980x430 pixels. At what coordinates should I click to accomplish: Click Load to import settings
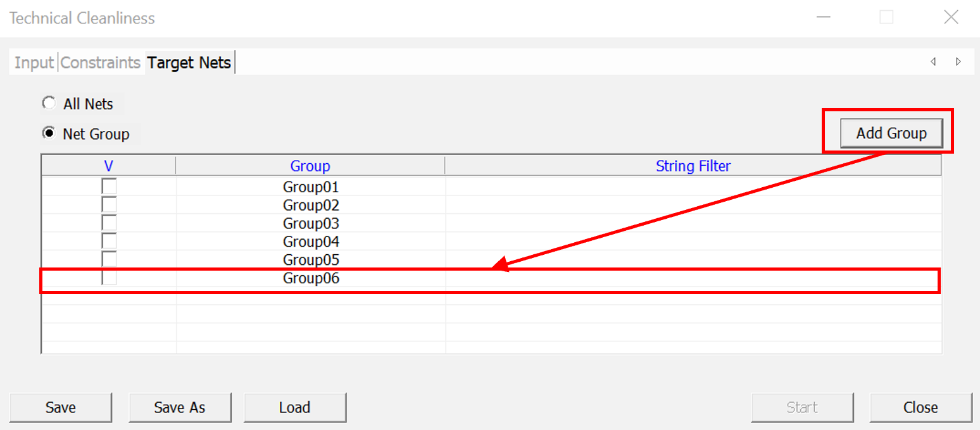pos(295,408)
